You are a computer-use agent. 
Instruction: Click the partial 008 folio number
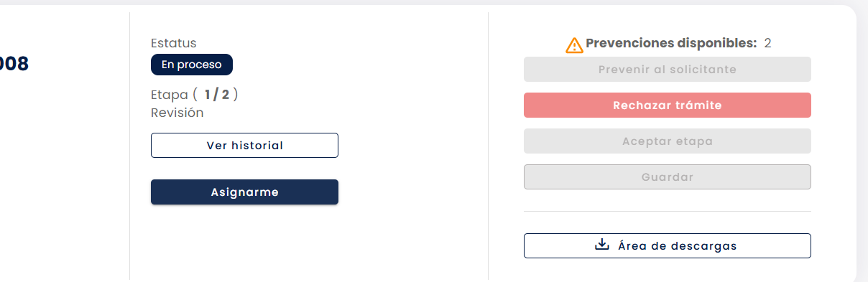(14, 64)
